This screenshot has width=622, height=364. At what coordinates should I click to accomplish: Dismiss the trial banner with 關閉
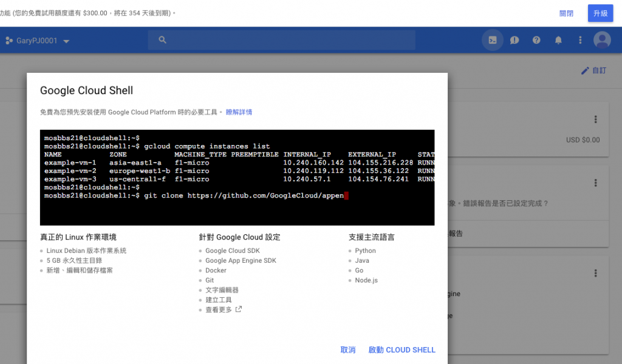pos(566,13)
